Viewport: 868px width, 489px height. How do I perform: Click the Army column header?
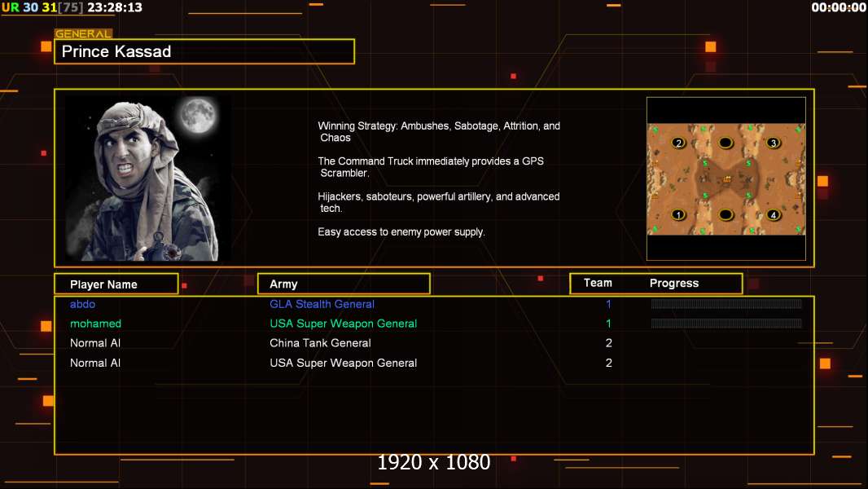tap(344, 284)
